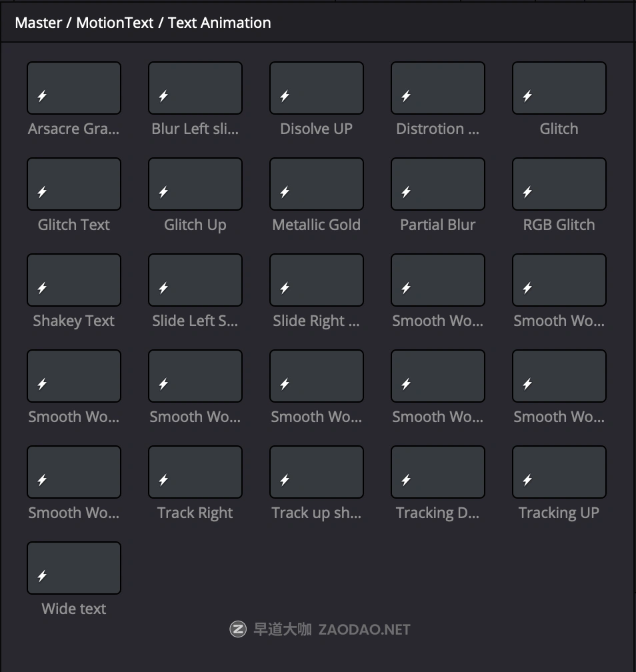Viewport: 636px width, 672px height.
Task: Click the Master / MotionText / Text Animation path
Action: click(x=143, y=23)
